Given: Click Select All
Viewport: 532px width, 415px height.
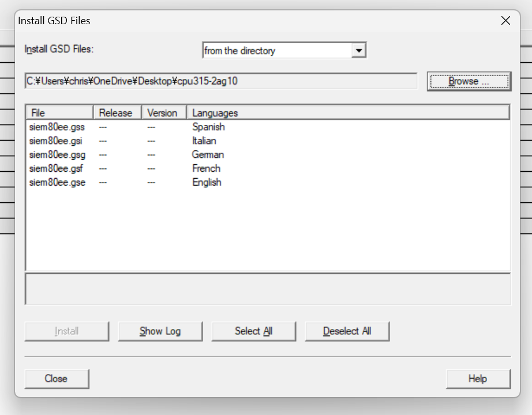Looking at the screenshot, I should pyautogui.click(x=254, y=331).
